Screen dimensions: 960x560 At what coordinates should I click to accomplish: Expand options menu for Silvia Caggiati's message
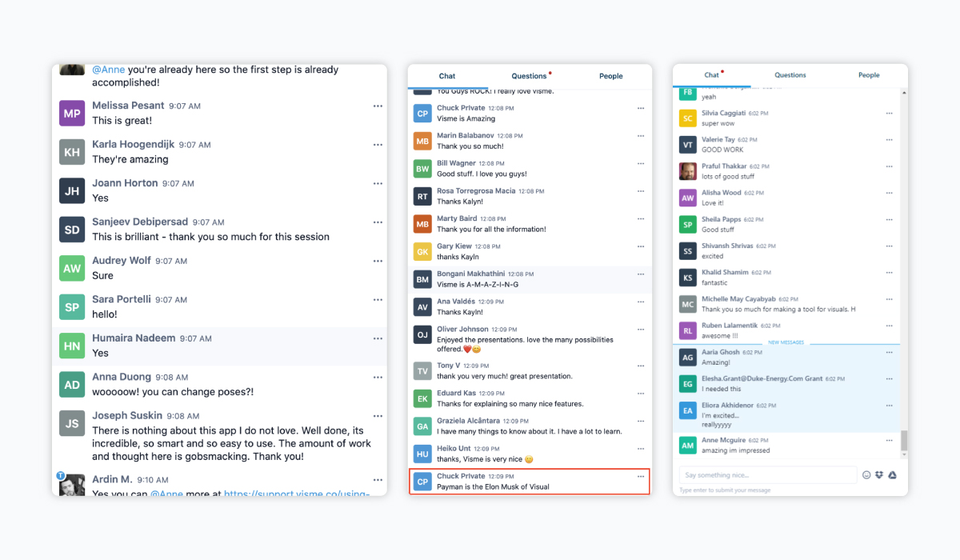point(889,114)
